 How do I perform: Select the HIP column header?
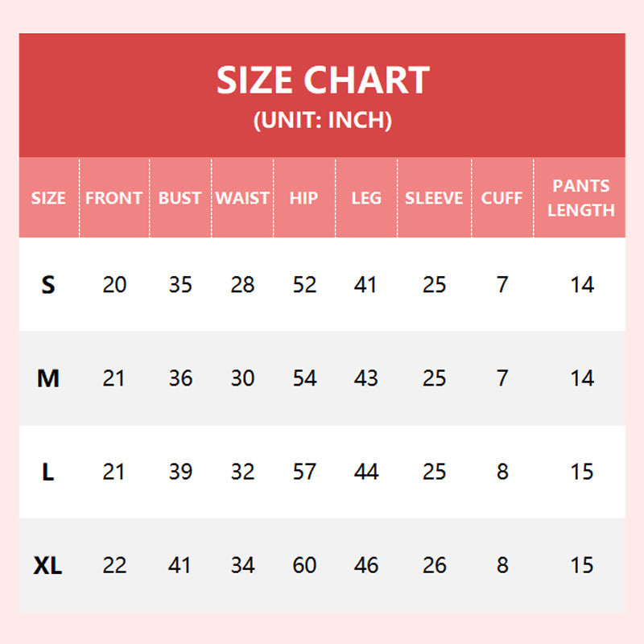303,198
